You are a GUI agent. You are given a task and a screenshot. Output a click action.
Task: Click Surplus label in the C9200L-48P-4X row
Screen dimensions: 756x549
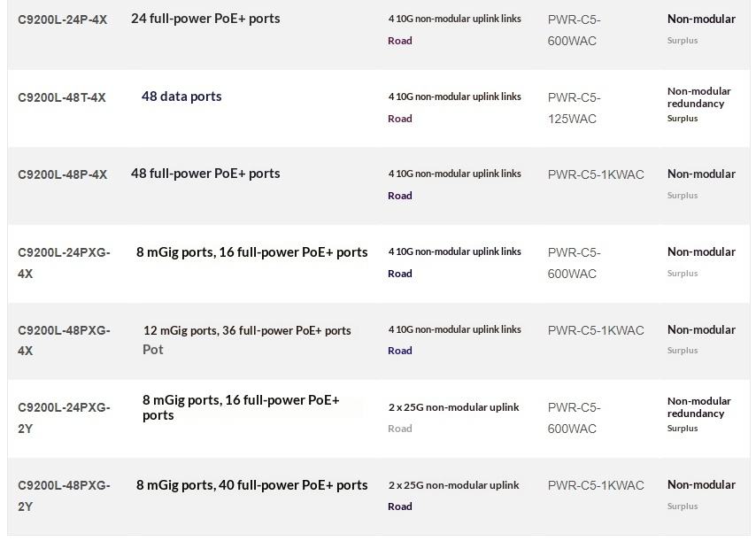[683, 196]
